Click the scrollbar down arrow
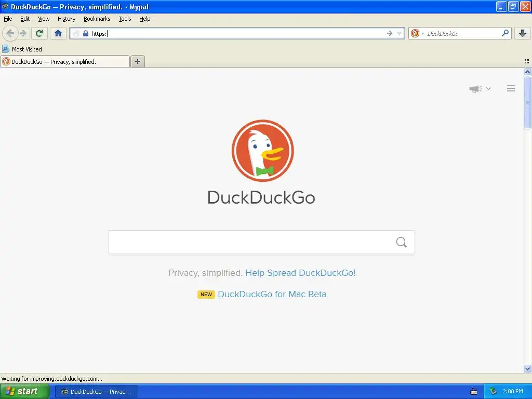This screenshot has height=399, width=532. coord(527,369)
